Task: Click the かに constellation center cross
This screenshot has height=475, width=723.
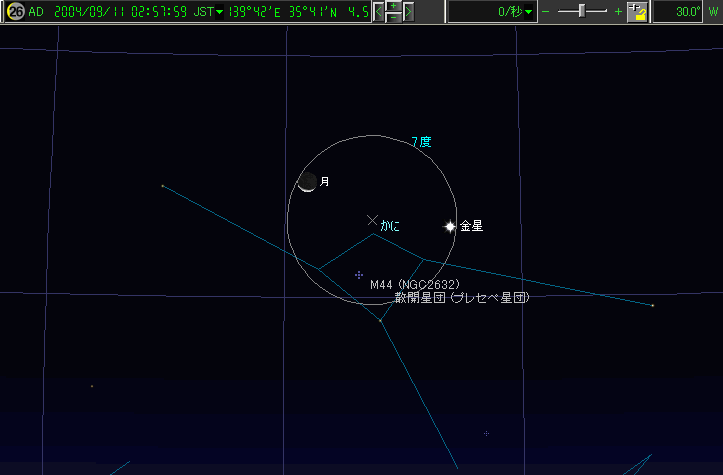Action: [x=372, y=219]
